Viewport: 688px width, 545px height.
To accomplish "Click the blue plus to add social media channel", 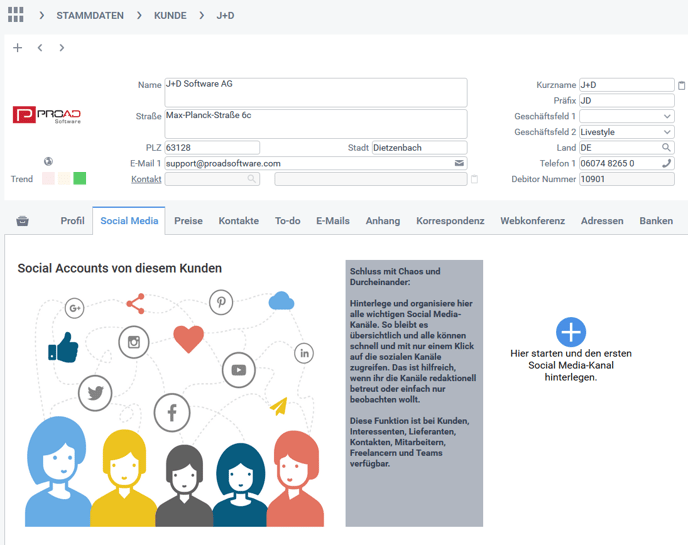I will pyautogui.click(x=570, y=332).
